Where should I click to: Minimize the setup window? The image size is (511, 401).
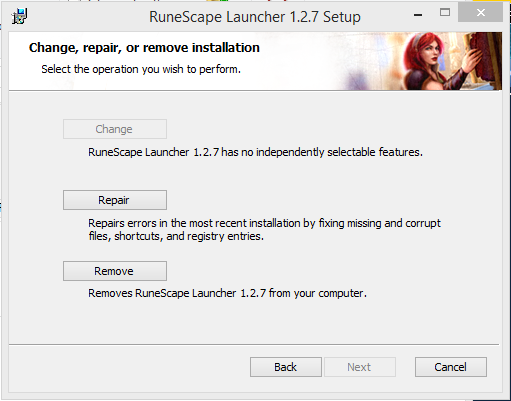[x=418, y=14]
